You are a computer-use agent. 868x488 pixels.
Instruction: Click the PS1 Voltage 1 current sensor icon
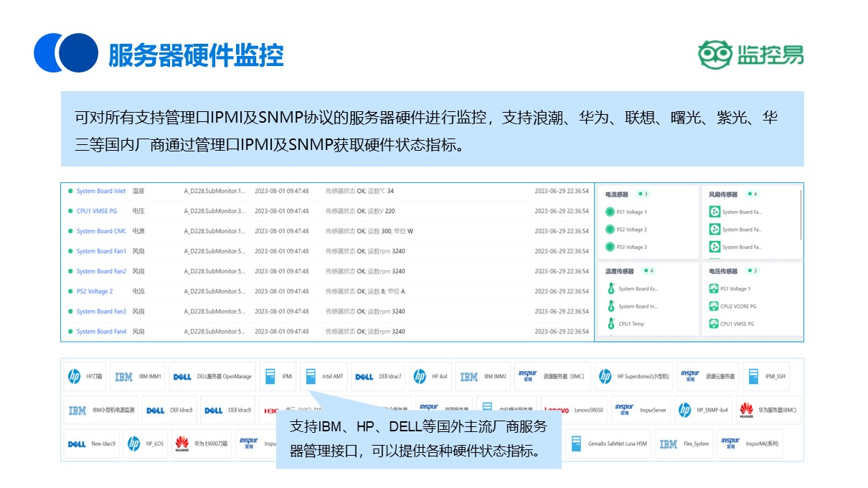click(x=610, y=212)
